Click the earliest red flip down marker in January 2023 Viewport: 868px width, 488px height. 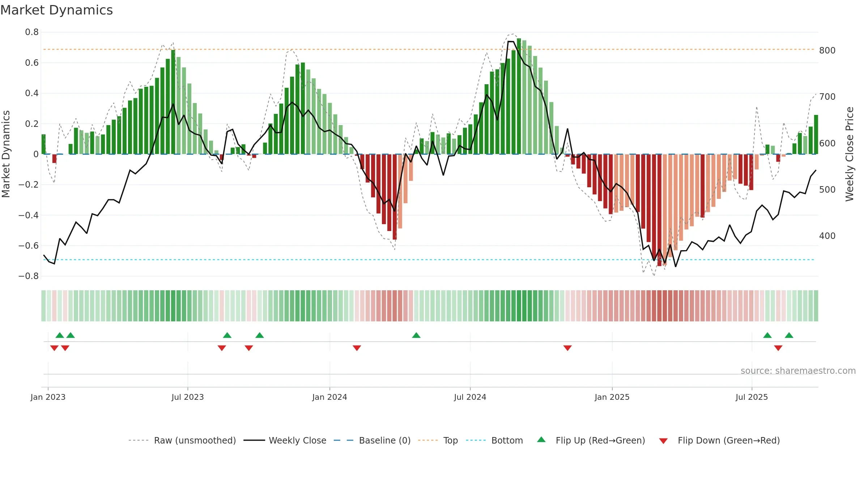tap(54, 348)
